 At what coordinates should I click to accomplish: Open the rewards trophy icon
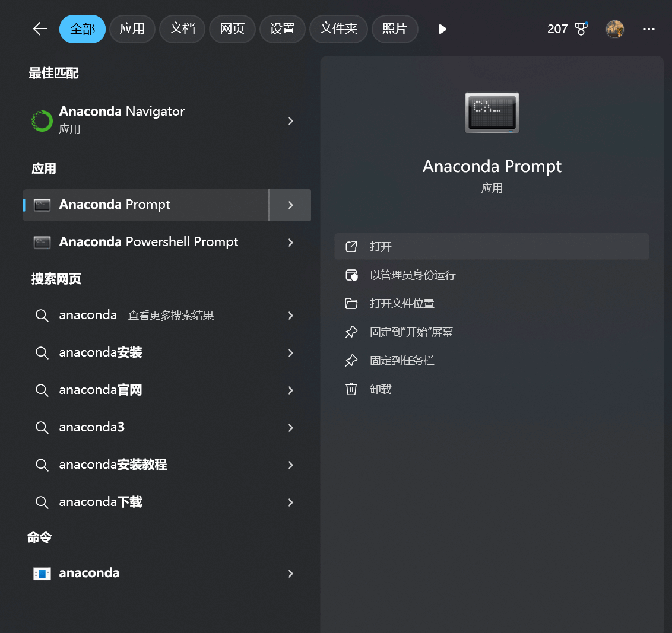(581, 28)
